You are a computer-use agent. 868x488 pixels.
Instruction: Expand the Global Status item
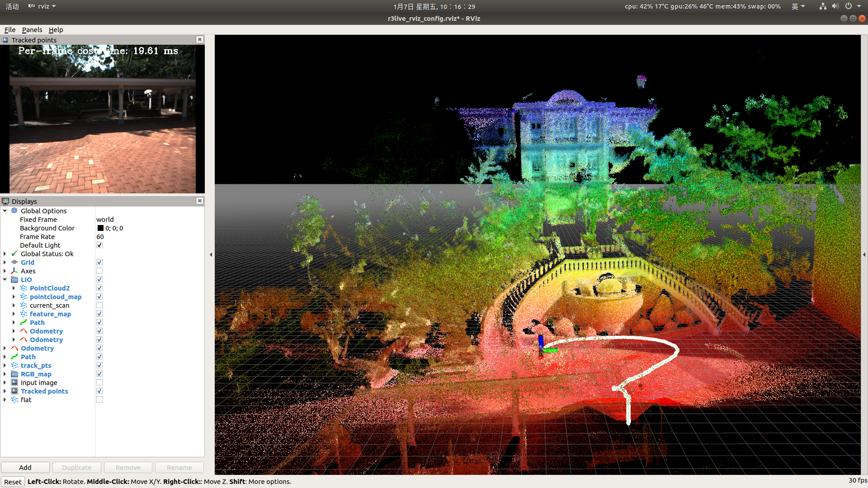tap(5, 253)
